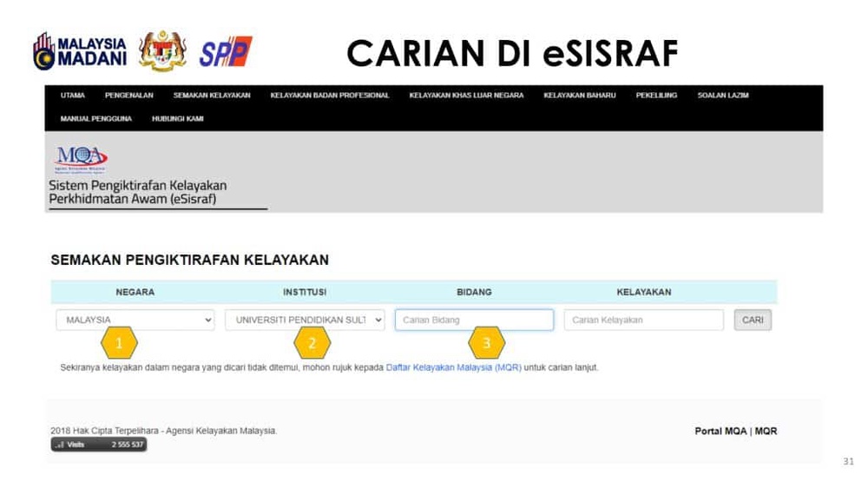Open SOALAN LAZIM menu item
Screen dimensions: 868x489
723,96
